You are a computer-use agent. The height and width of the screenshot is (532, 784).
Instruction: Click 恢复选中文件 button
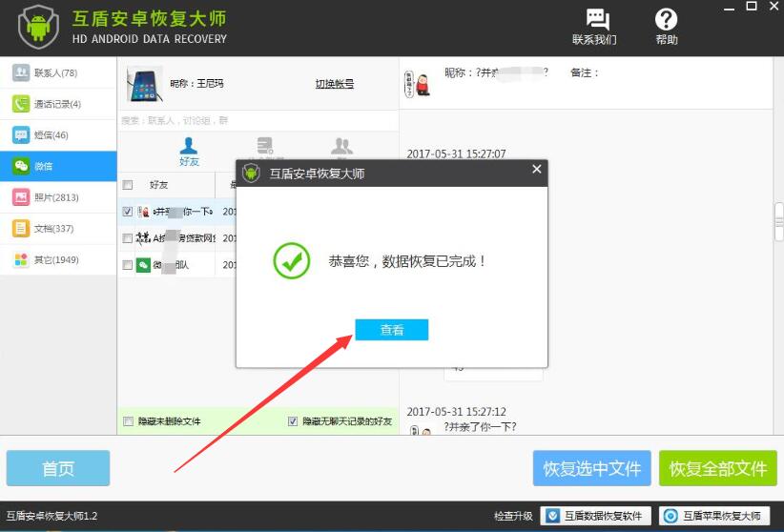tap(592, 468)
